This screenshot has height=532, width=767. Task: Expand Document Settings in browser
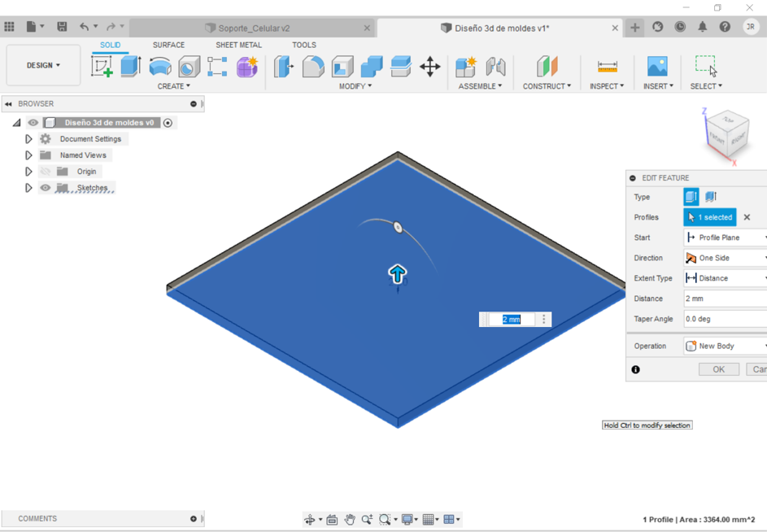[28, 139]
